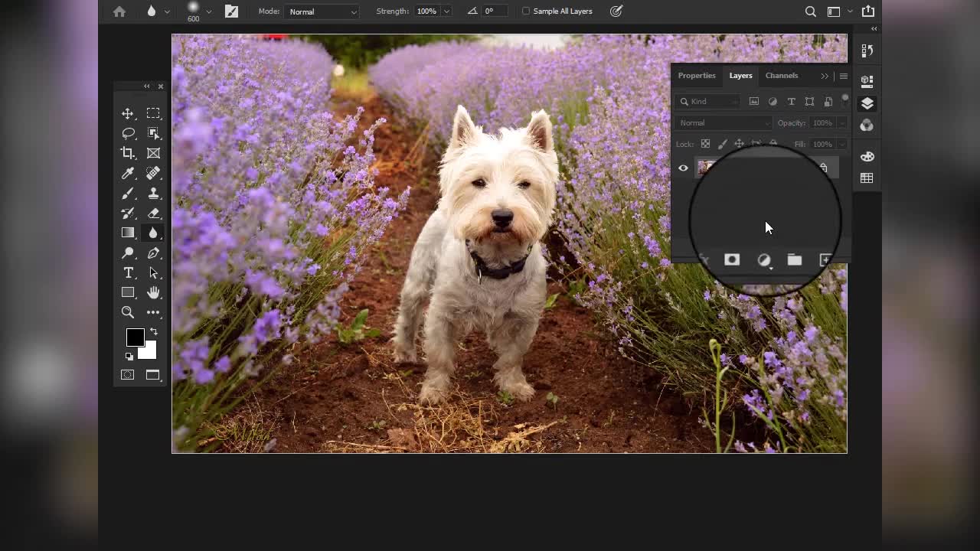Screen dimensions: 980x551
Task: Pick the Eyedropper tool
Action: pyautogui.click(x=128, y=174)
